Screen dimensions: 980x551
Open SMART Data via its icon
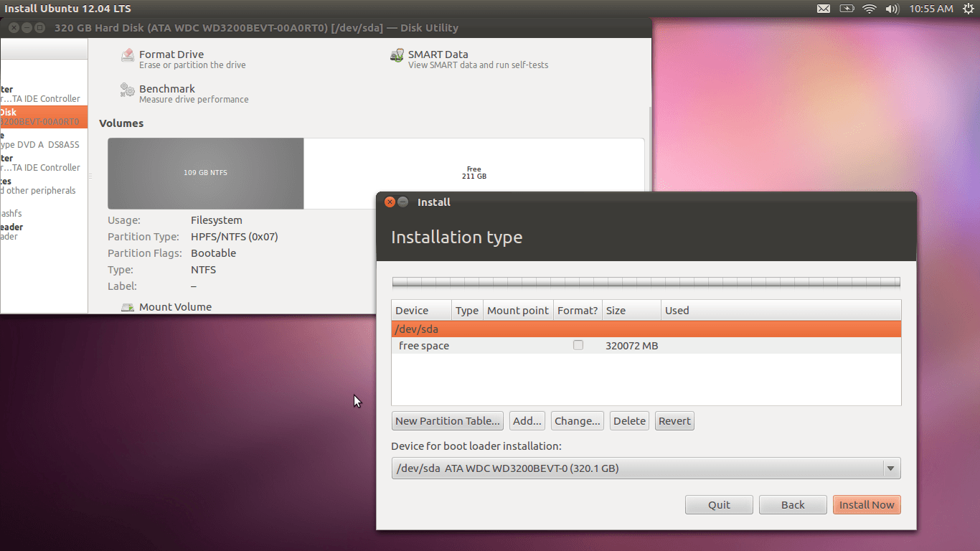[x=397, y=55]
